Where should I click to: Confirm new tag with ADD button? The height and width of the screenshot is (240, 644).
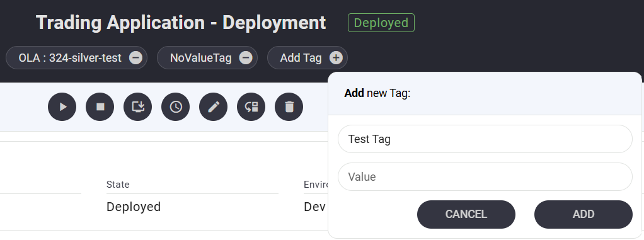click(584, 214)
